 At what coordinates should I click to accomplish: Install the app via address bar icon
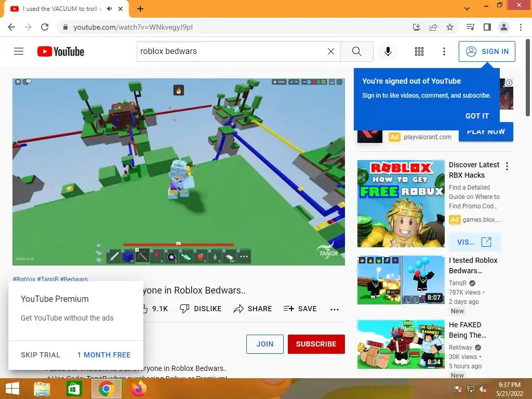pyautogui.click(x=417, y=27)
